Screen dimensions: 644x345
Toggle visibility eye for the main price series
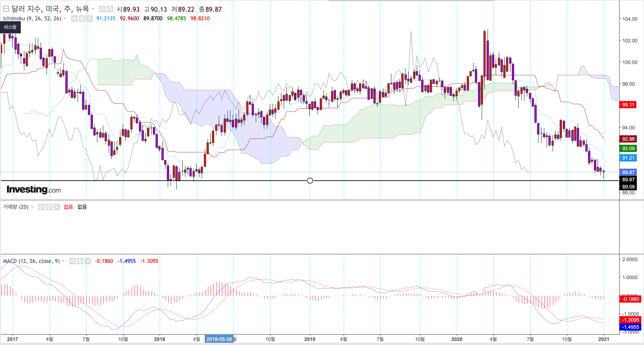(102, 9)
